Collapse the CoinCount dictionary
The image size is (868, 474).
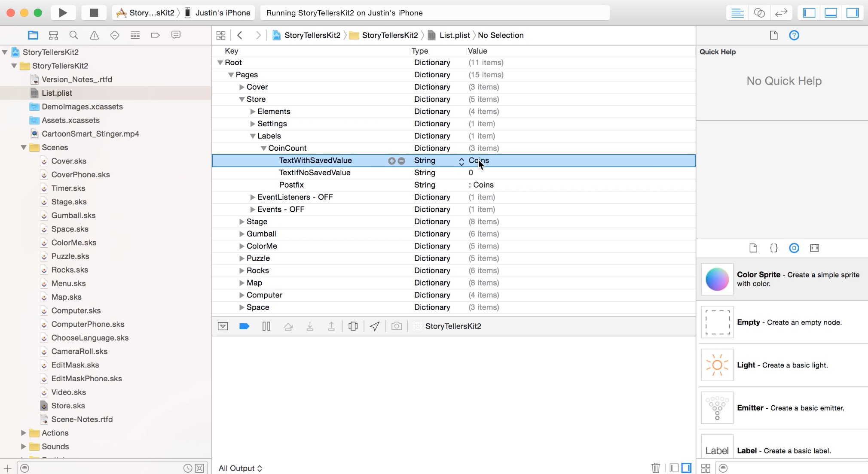[x=263, y=148]
